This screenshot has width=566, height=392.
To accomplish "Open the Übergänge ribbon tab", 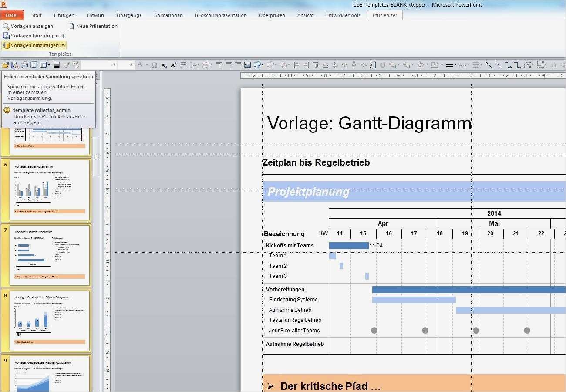I will coord(129,15).
